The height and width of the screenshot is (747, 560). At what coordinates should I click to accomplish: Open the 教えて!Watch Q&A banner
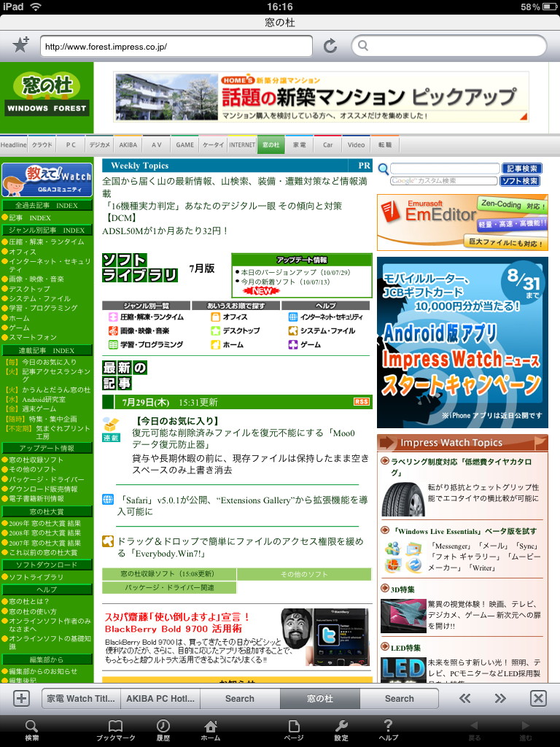point(47,179)
